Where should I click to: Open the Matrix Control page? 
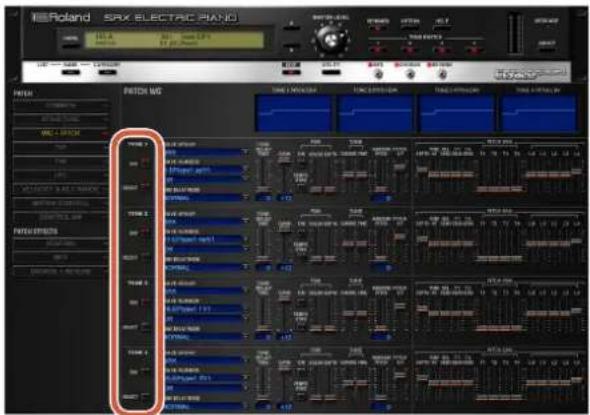click(x=60, y=203)
